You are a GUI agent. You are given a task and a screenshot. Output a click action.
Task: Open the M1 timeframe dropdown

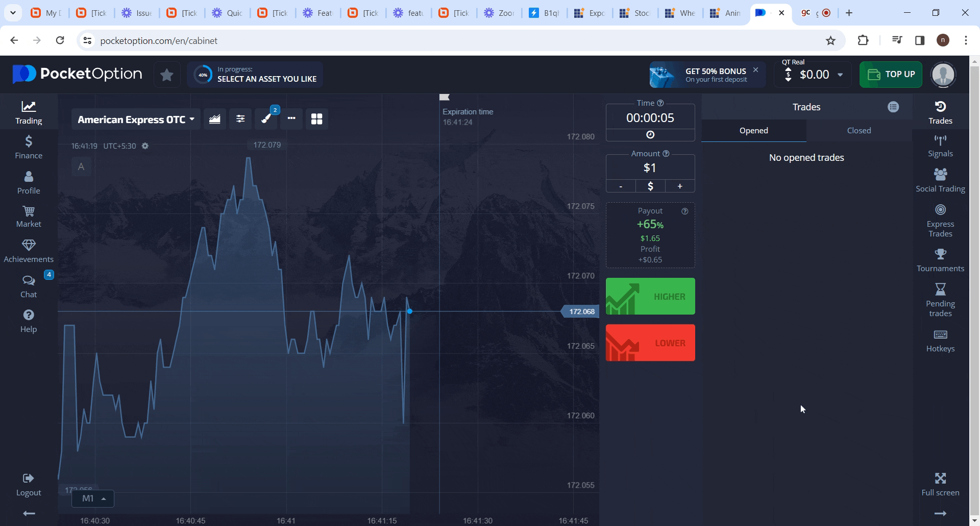point(93,498)
